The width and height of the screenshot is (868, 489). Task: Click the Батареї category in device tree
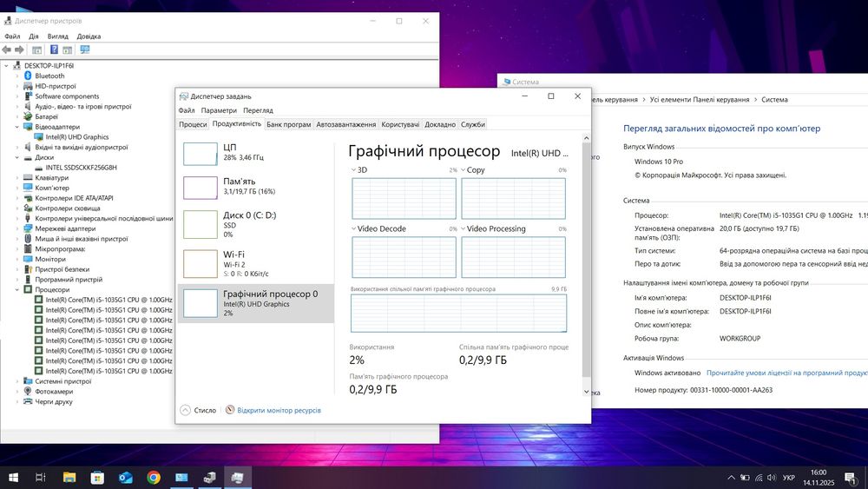pyautogui.click(x=47, y=117)
